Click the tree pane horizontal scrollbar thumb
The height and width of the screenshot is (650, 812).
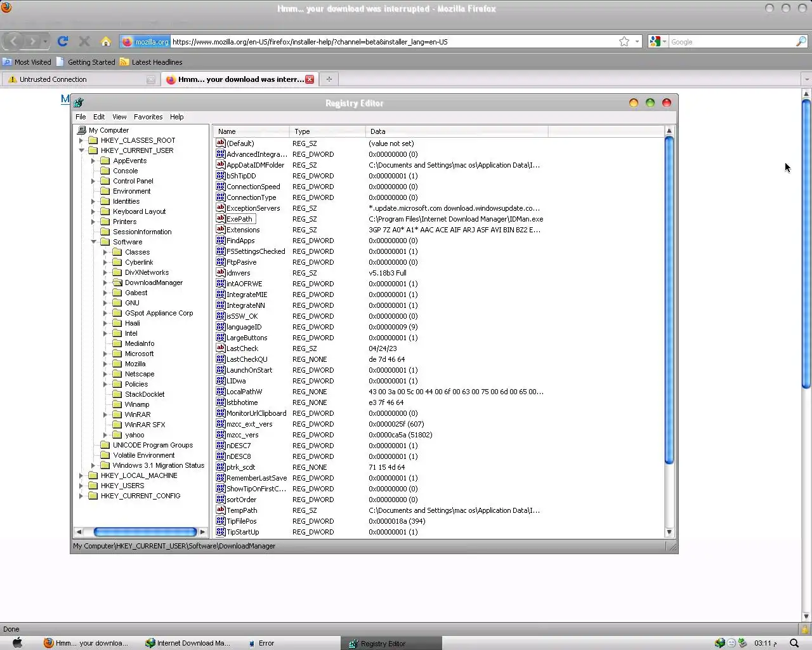(x=145, y=532)
